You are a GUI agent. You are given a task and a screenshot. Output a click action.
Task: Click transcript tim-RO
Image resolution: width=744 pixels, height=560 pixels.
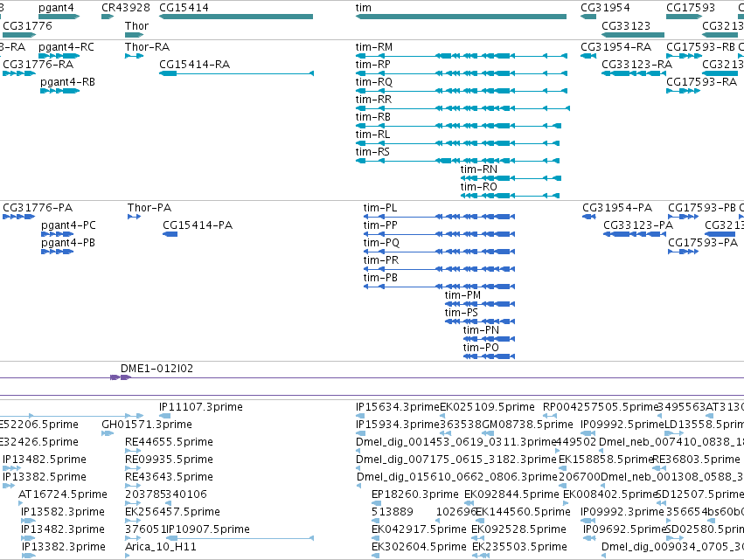click(x=510, y=196)
